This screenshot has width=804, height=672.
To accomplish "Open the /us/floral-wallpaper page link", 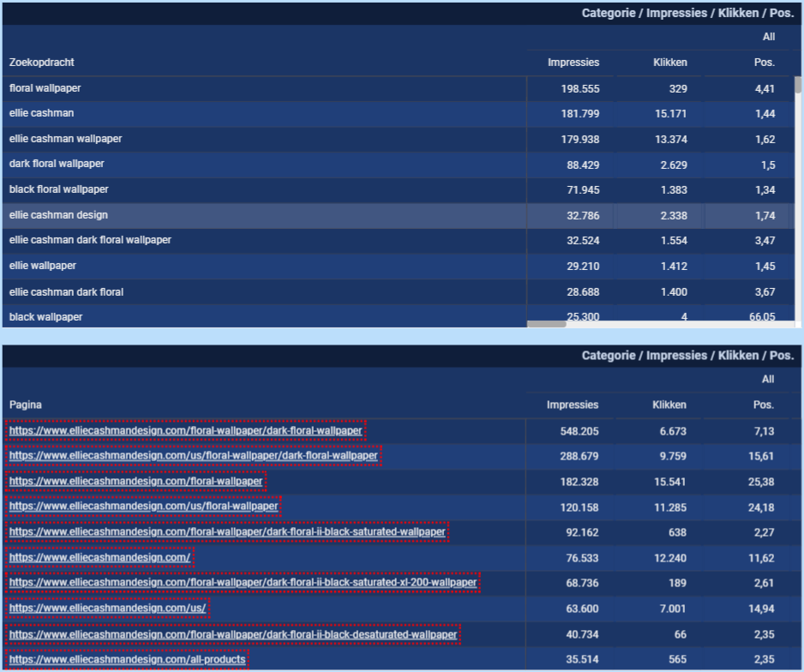I will [144, 507].
